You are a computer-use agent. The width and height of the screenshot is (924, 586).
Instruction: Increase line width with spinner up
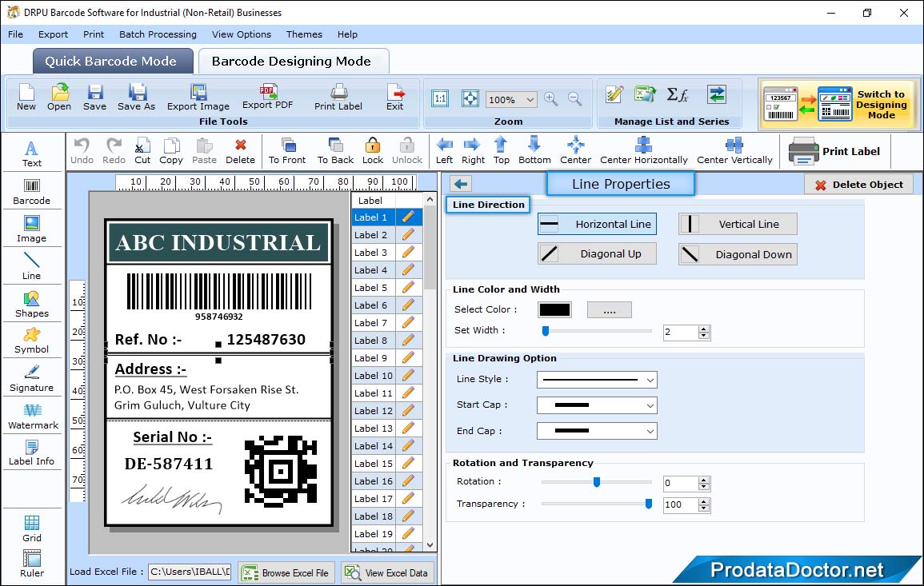(704, 329)
